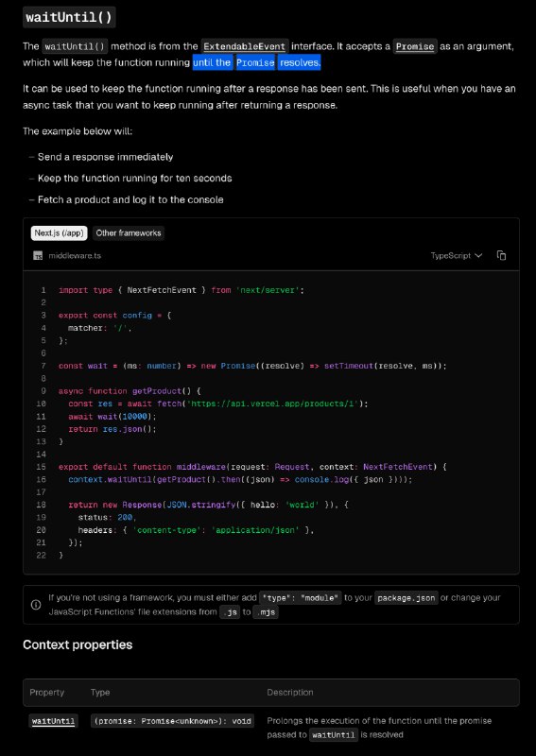This screenshot has width=536, height=756.
Task: Expand the chevron next to TypeScript
Action: 478,255
